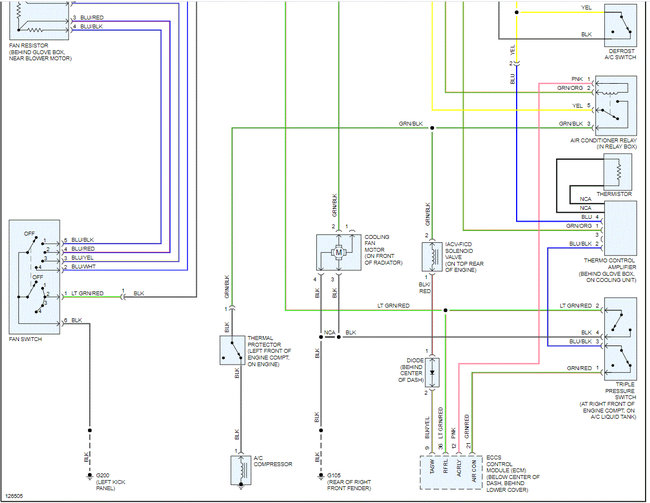This screenshot has width=650, height=503.
Task: Click the diode symbol behind dash
Action: (x=432, y=373)
